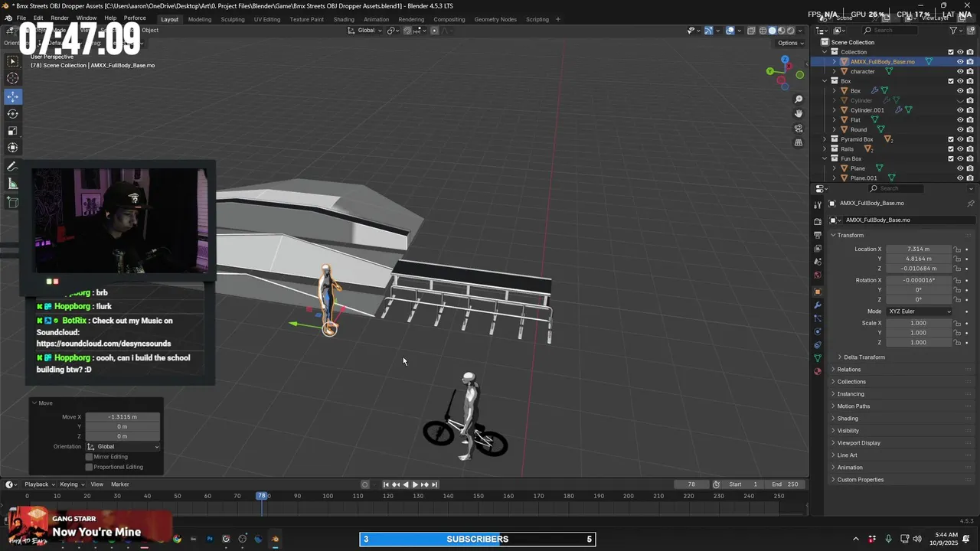This screenshot has width=980, height=551.
Task: Open the timeline Playback menu
Action: (x=38, y=484)
